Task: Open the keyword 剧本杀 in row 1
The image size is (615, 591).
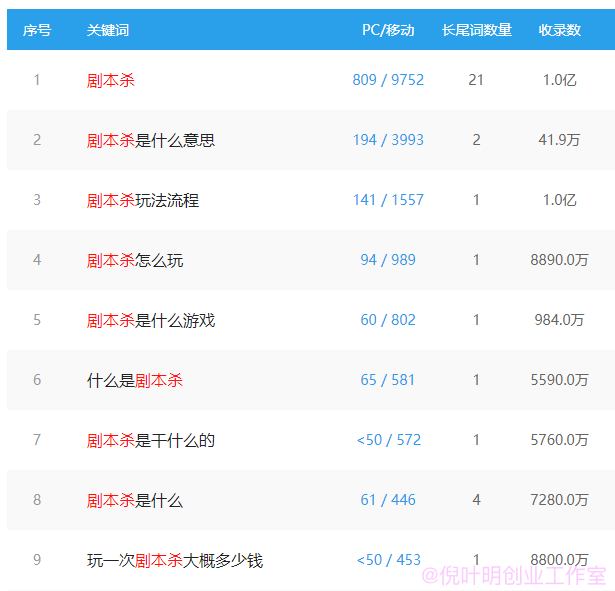Action: pyautogui.click(x=111, y=80)
